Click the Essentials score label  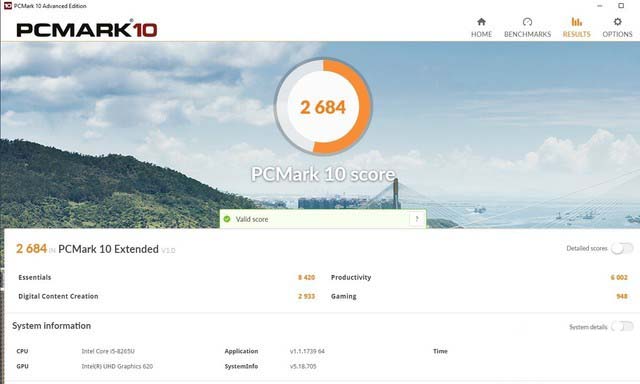pos(35,277)
